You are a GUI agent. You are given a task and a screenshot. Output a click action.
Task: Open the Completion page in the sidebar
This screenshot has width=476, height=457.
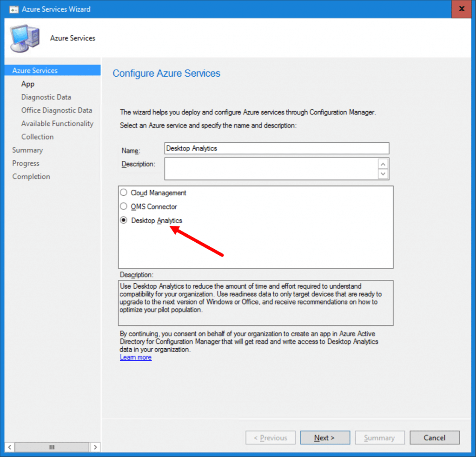click(31, 176)
